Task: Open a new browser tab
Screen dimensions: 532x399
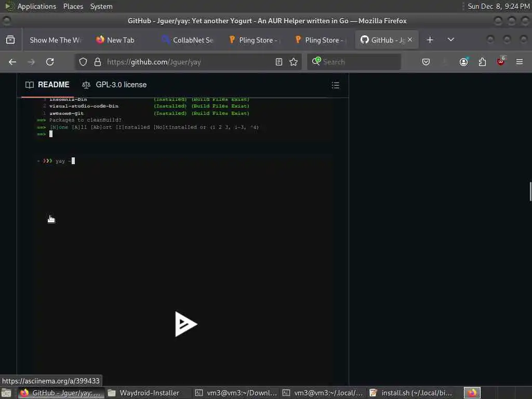Action: coord(430,39)
